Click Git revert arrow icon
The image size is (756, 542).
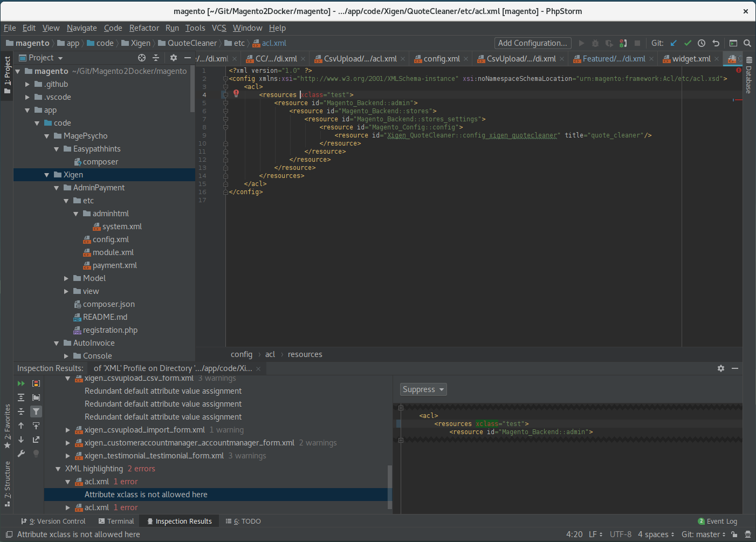point(716,43)
